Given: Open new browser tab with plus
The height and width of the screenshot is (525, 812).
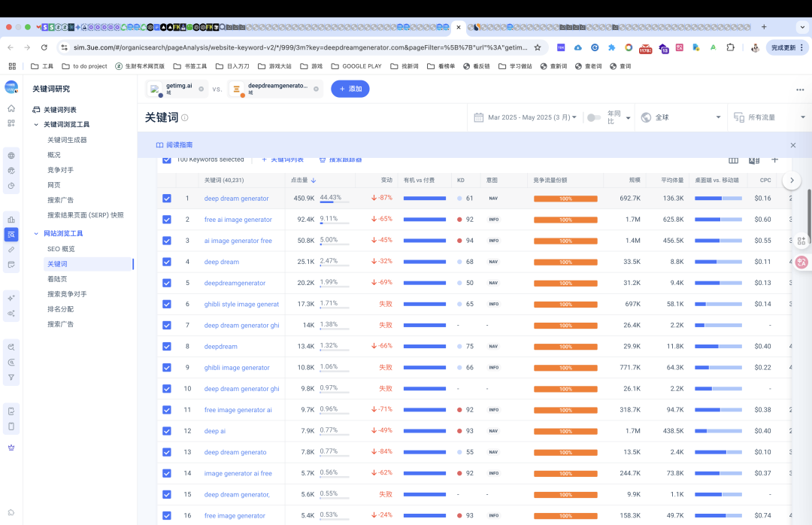Looking at the screenshot, I should coord(764,27).
